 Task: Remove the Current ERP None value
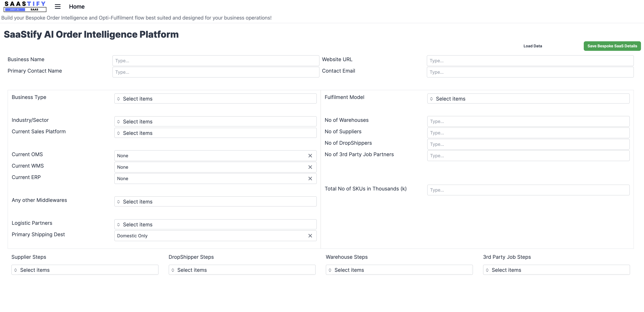tap(310, 179)
